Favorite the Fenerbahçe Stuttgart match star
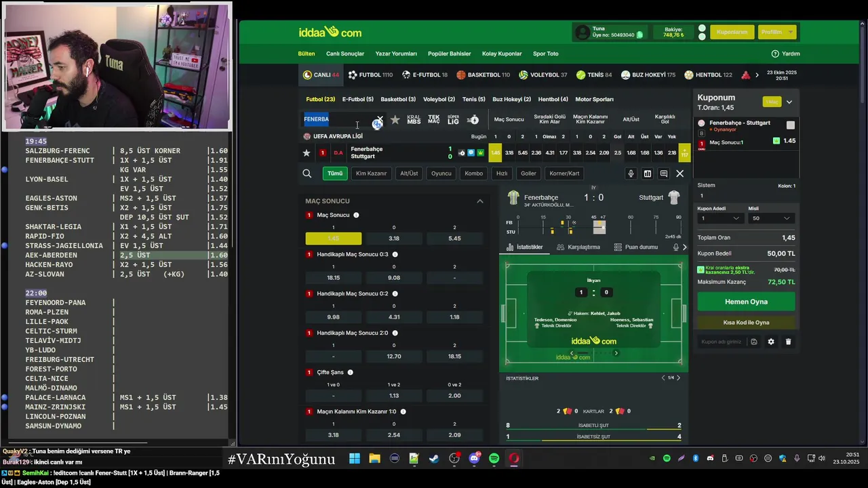868x488 pixels. (x=307, y=153)
